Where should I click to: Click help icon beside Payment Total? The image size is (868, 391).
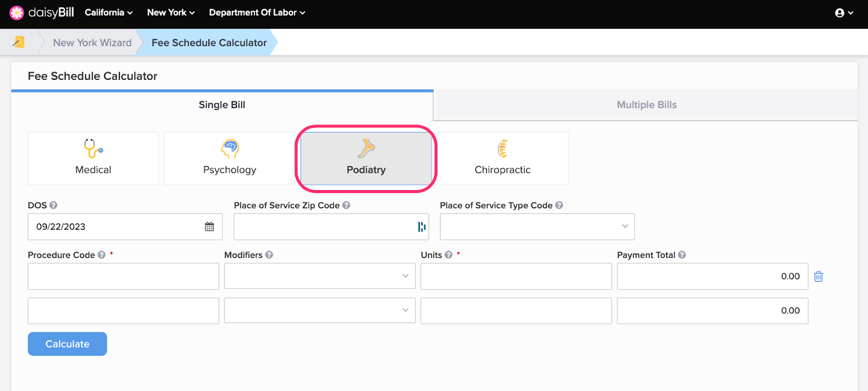click(x=682, y=255)
